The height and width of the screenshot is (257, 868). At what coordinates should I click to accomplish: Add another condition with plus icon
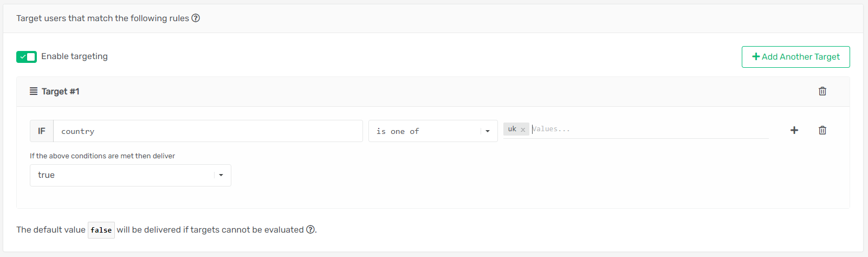pos(794,130)
